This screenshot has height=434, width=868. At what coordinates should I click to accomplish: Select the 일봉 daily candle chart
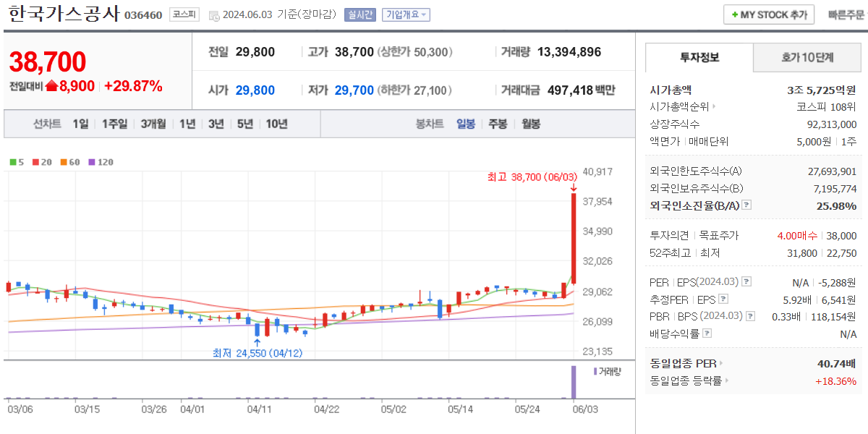pos(466,124)
